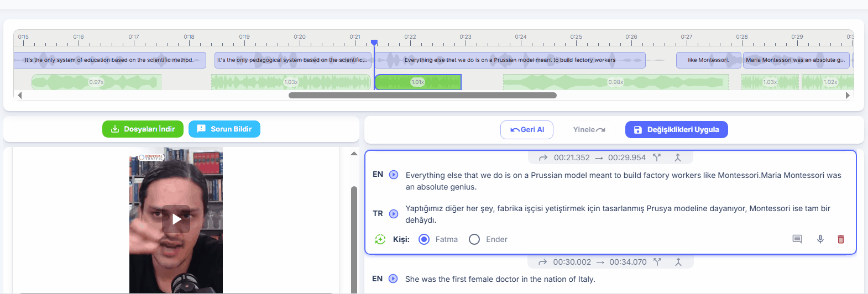This screenshot has height=294, width=868.
Task: Edit the start time 00:21.352
Action: (572, 158)
